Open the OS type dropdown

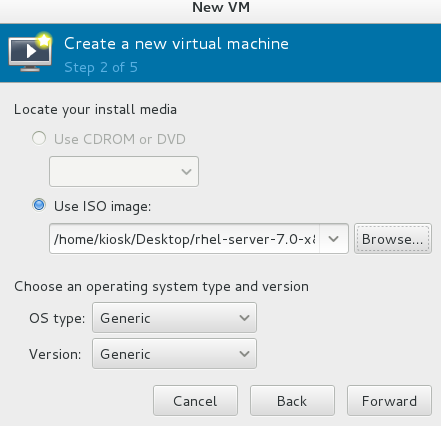(x=174, y=318)
